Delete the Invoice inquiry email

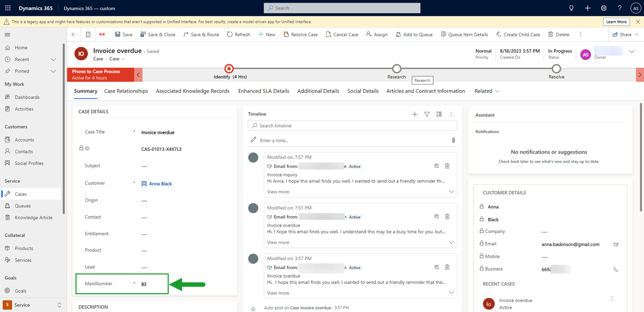(x=447, y=166)
